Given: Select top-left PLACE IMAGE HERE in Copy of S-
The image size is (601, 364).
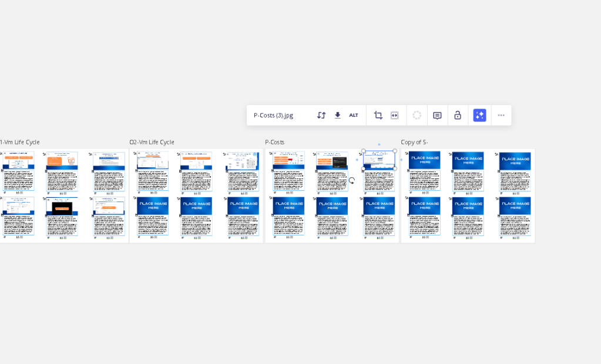Looking at the screenshot, I should click(x=424, y=160).
